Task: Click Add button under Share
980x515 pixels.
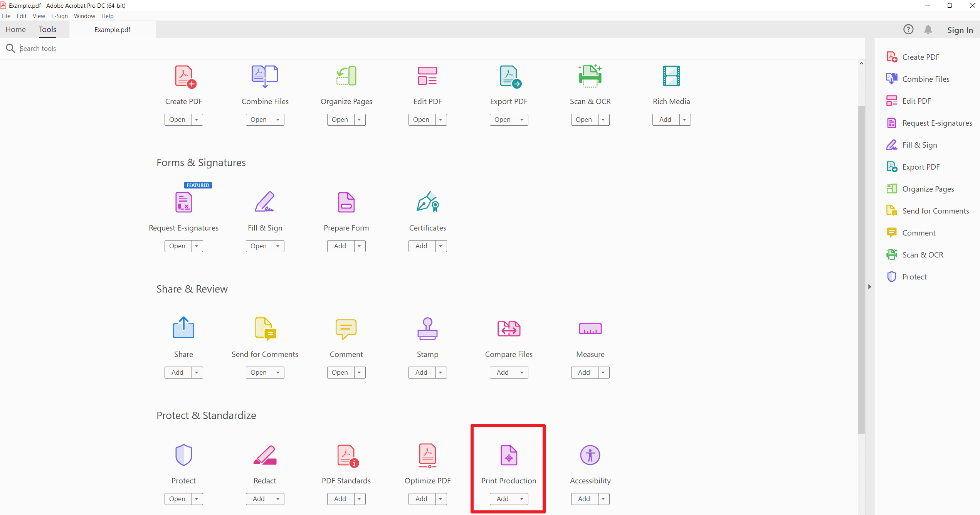Action: 177,372
